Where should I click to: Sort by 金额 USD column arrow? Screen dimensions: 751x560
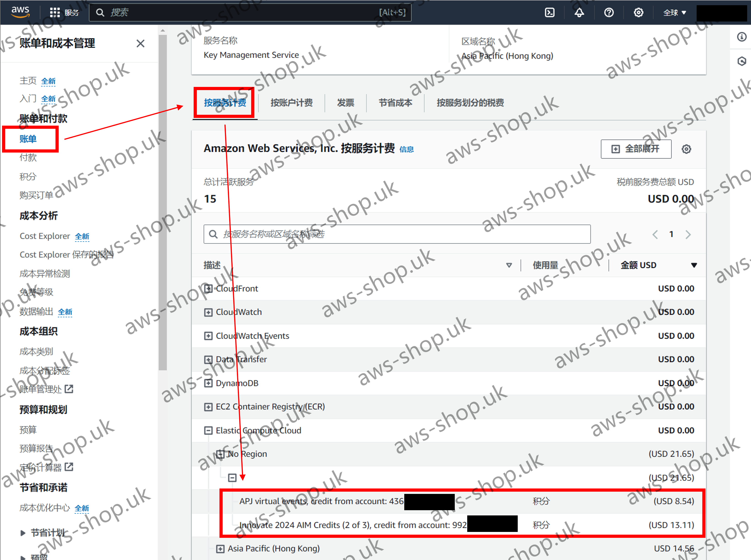(x=694, y=265)
